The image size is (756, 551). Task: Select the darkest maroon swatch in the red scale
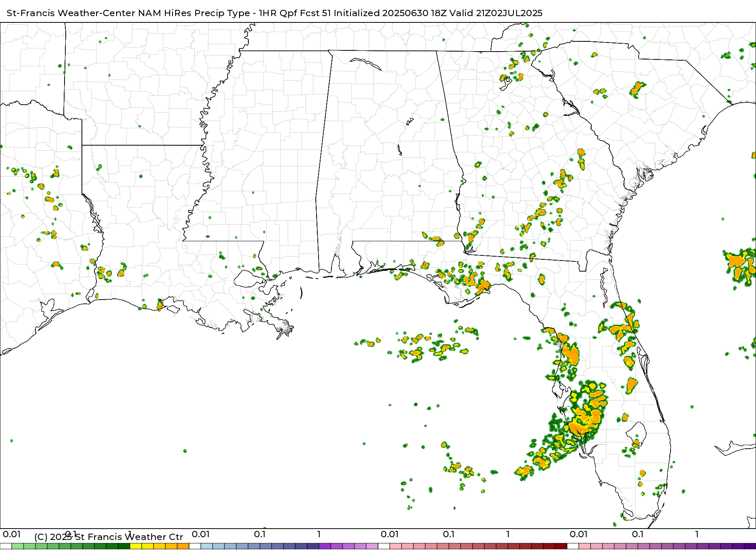point(561,546)
